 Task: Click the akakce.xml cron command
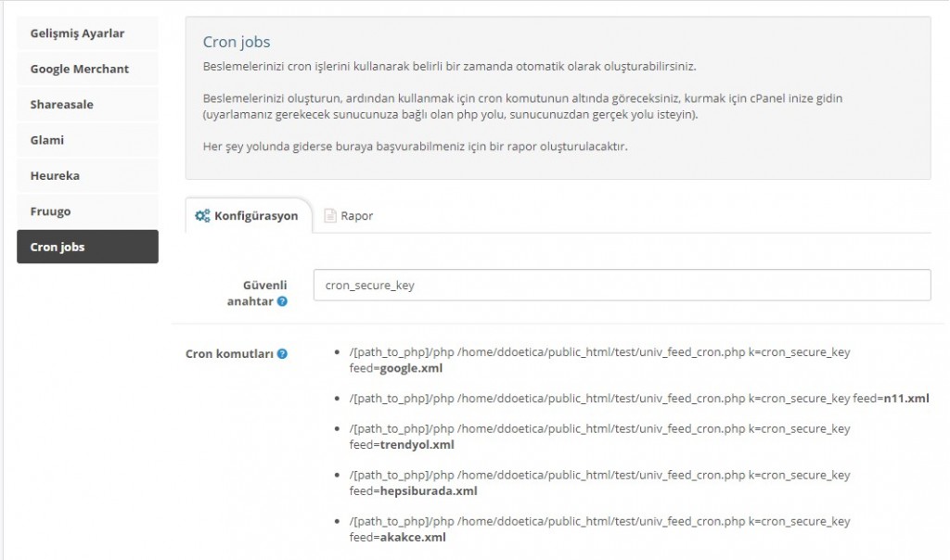coord(599,529)
